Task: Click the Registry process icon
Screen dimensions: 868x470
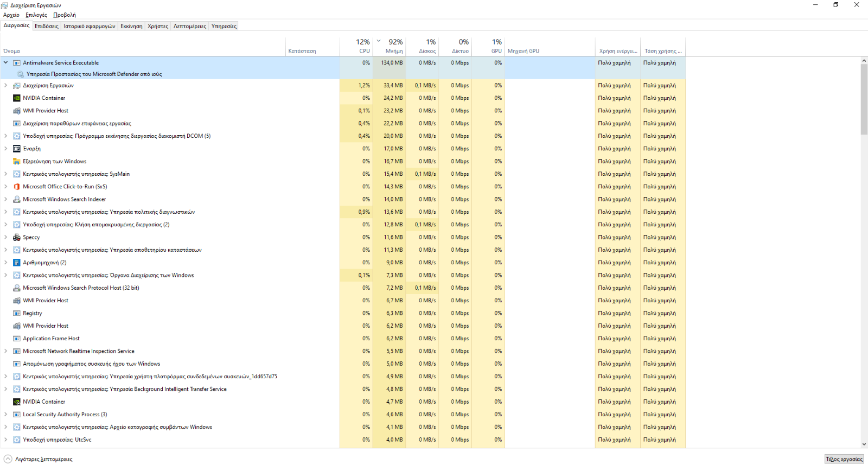Action: 17,314
